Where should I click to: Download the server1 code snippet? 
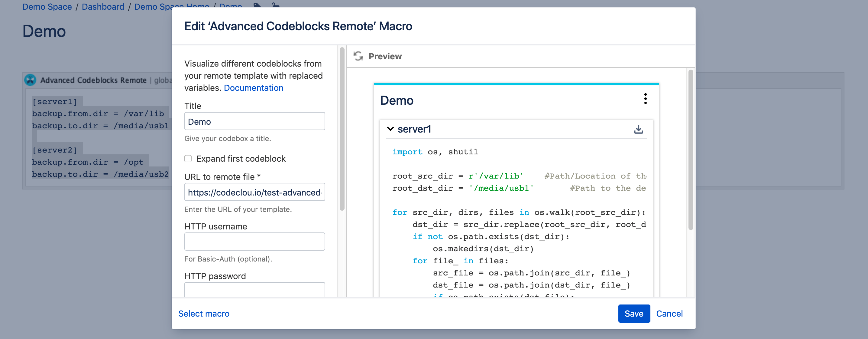(x=639, y=129)
